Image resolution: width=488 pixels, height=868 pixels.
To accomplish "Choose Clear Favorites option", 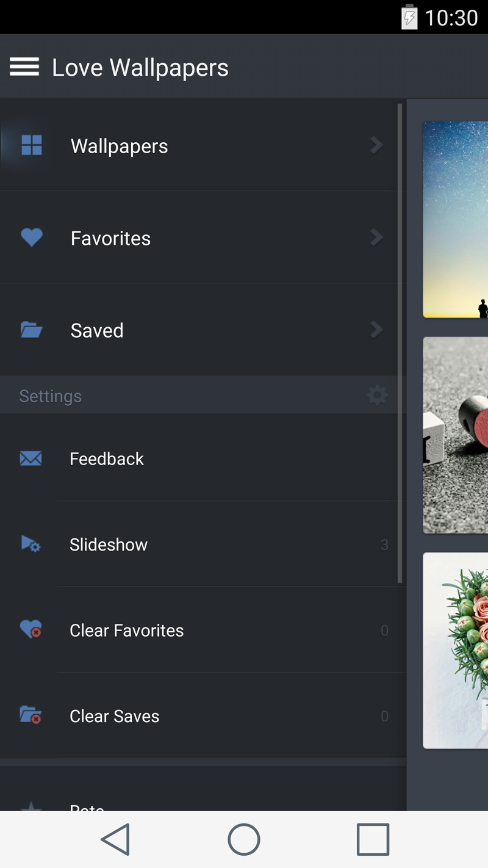I will coord(127,631).
